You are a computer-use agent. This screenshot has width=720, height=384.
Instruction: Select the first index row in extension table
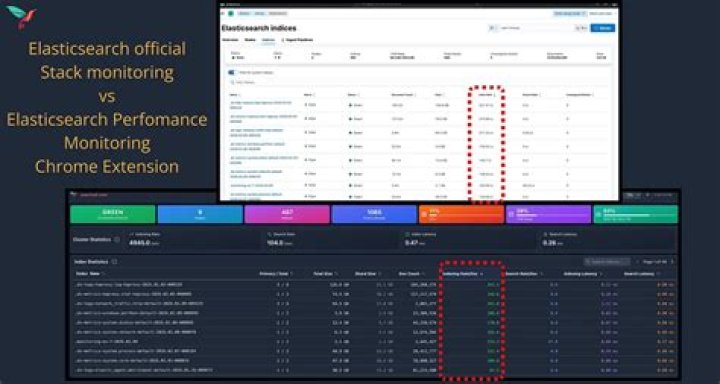(374, 285)
